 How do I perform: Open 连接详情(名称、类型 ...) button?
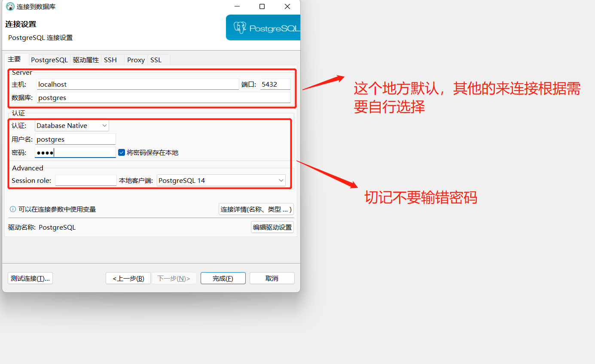click(x=256, y=209)
